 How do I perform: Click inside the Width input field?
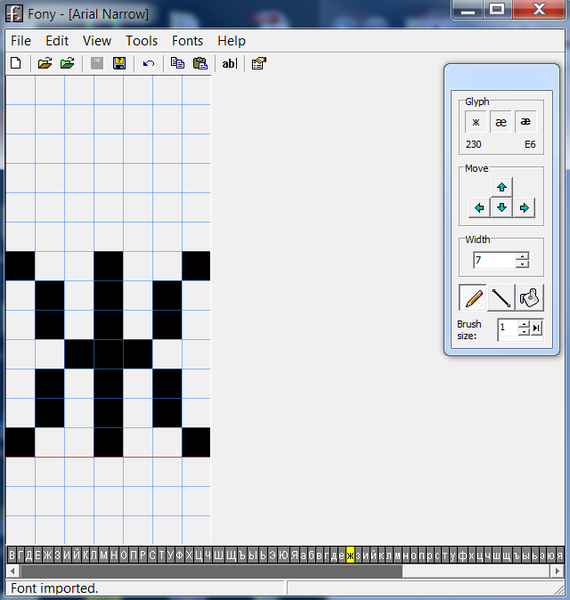[x=495, y=260]
